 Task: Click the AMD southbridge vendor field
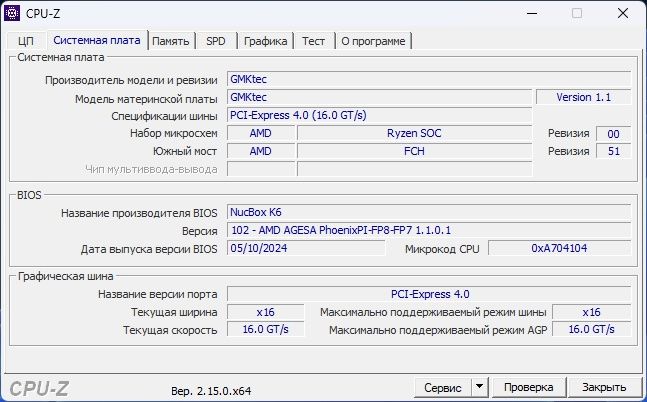coord(261,151)
